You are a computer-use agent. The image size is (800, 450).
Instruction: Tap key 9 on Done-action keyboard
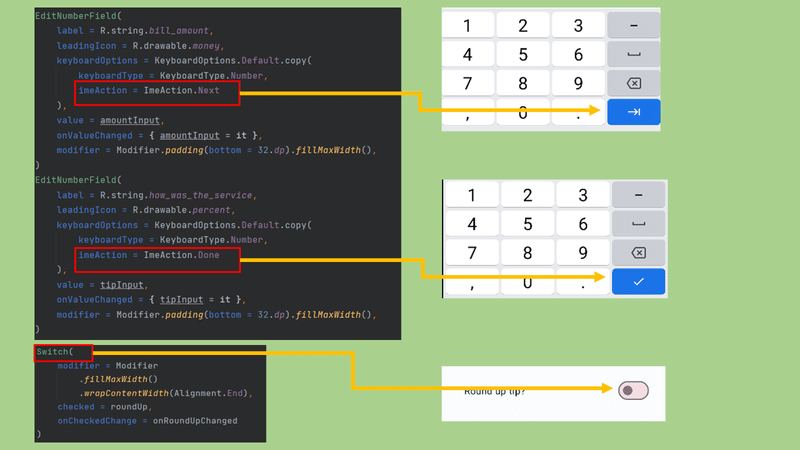[583, 253]
